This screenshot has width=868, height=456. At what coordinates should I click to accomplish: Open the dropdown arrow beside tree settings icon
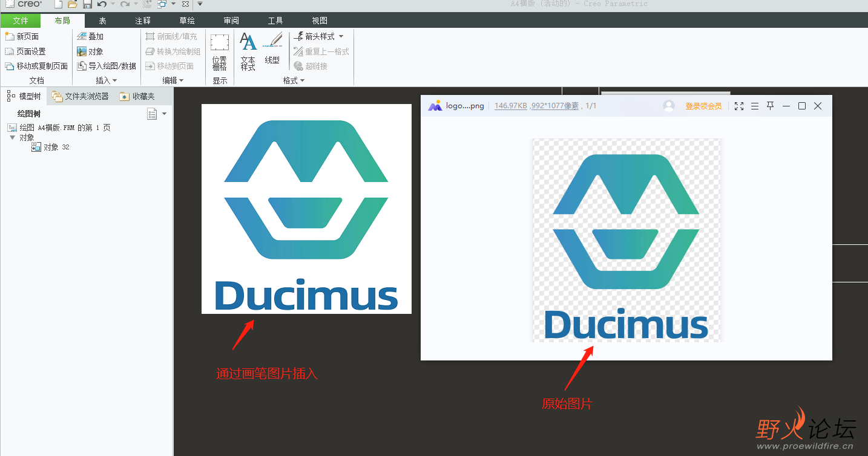coord(164,114)
